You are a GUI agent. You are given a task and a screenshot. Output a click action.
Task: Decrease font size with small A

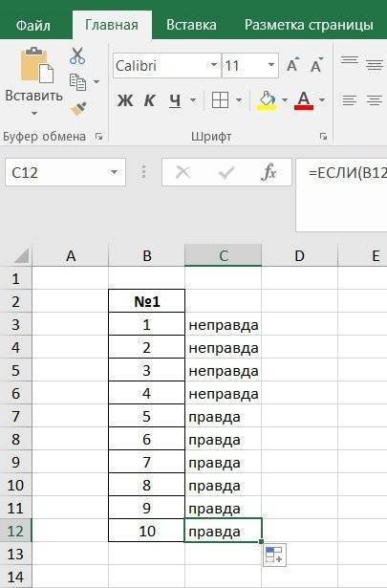coord(316,65)
